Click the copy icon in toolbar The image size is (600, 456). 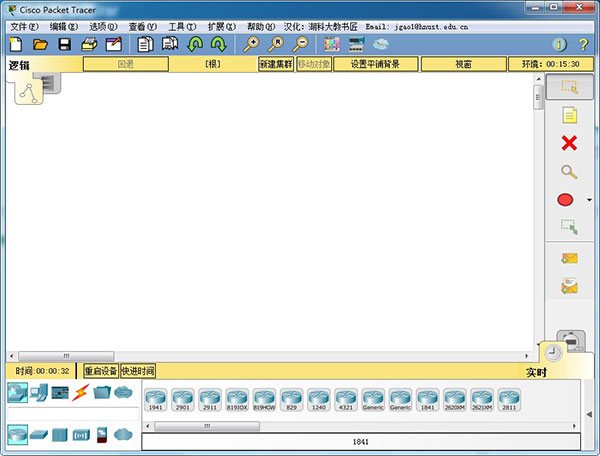tap(145, 44)
